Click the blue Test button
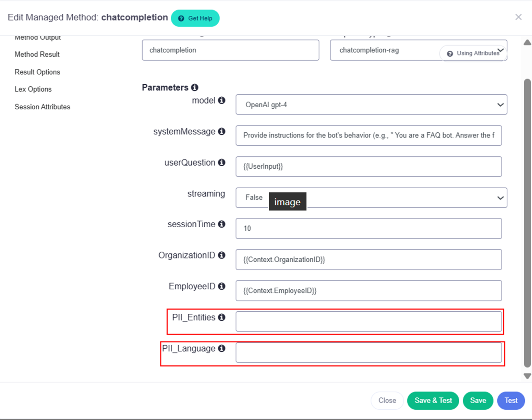Viewport: 532px width, 420px height. (x=511, y=400)
